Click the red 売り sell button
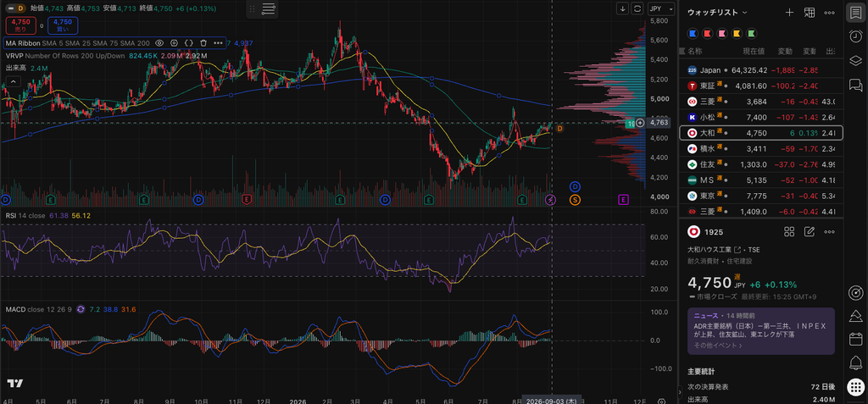 21,25
